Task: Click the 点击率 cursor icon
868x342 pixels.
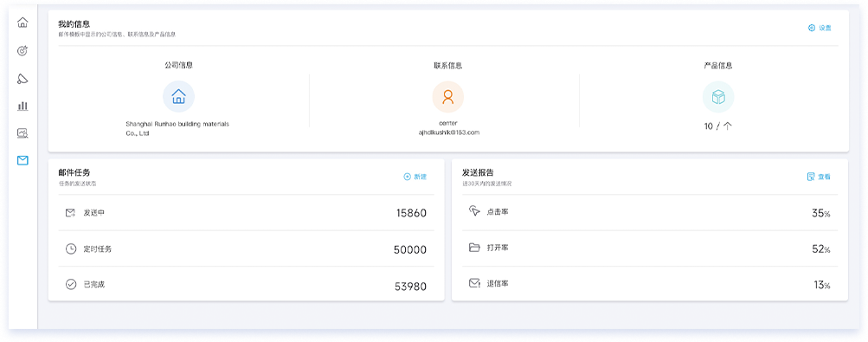Action: tap(474, 211)
